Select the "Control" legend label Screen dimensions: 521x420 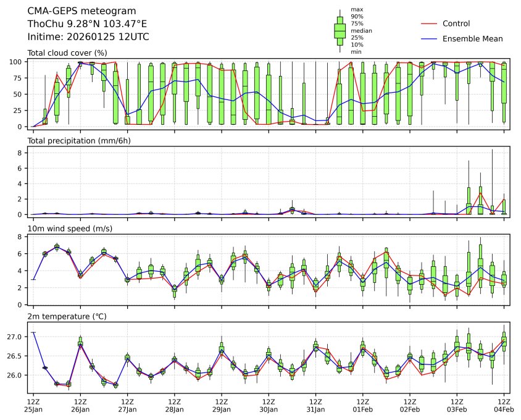(456, 23)
